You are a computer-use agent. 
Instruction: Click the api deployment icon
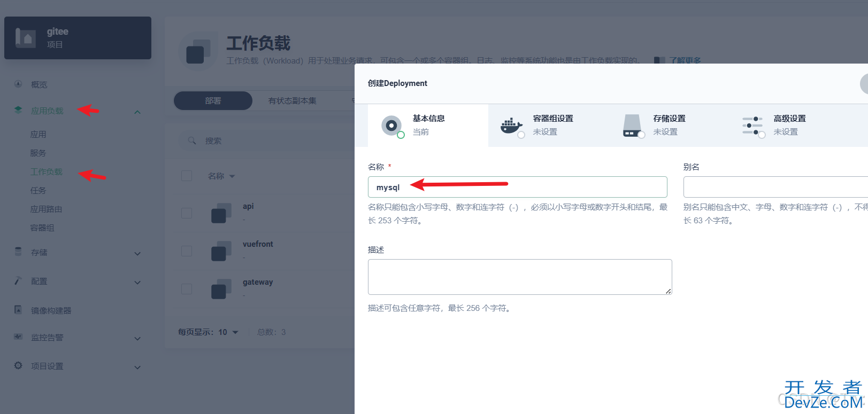pyautogui.click(x=221, y=213)
